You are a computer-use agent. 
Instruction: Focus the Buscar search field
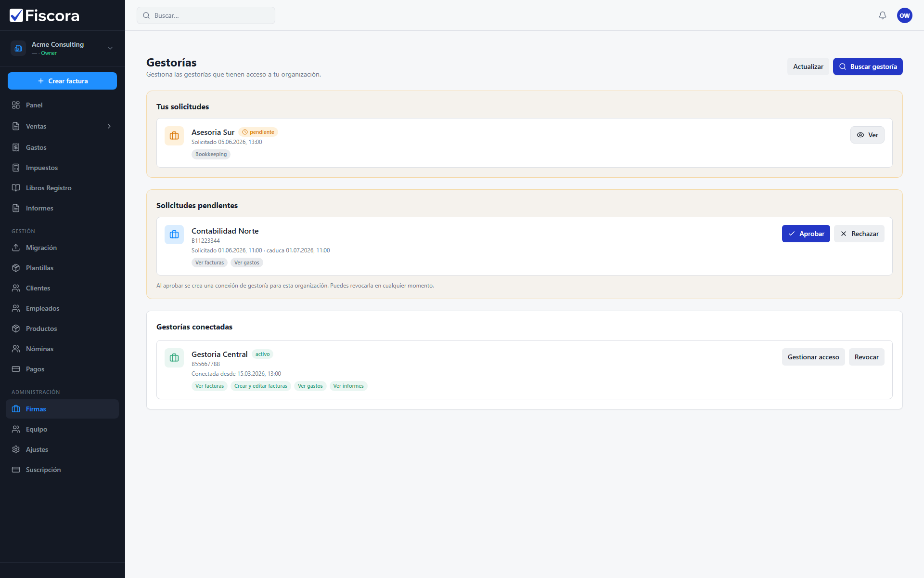(206, 15)
